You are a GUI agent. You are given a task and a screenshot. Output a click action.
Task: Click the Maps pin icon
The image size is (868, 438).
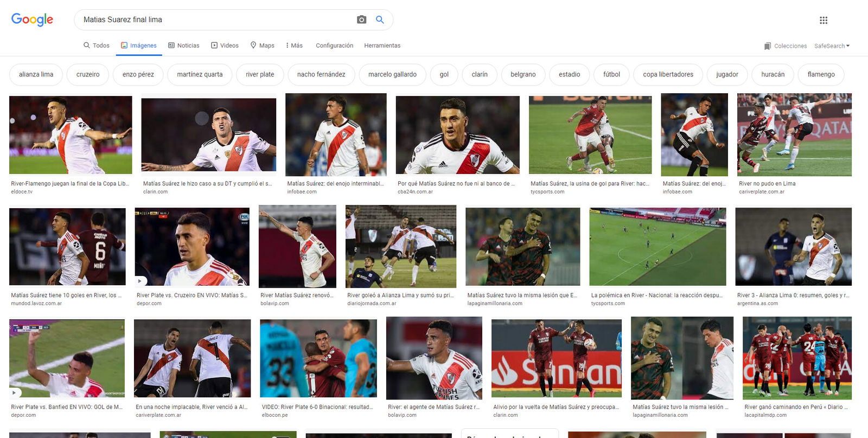pos(253,46)
